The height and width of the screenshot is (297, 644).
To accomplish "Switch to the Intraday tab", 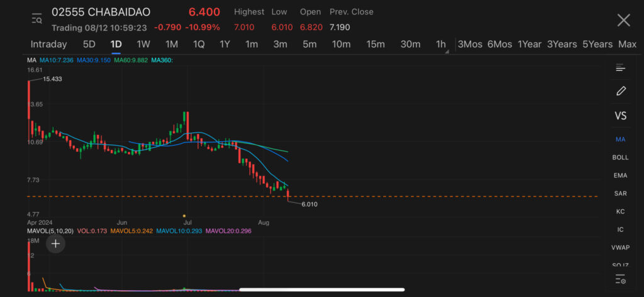I will tap(48, 45).
